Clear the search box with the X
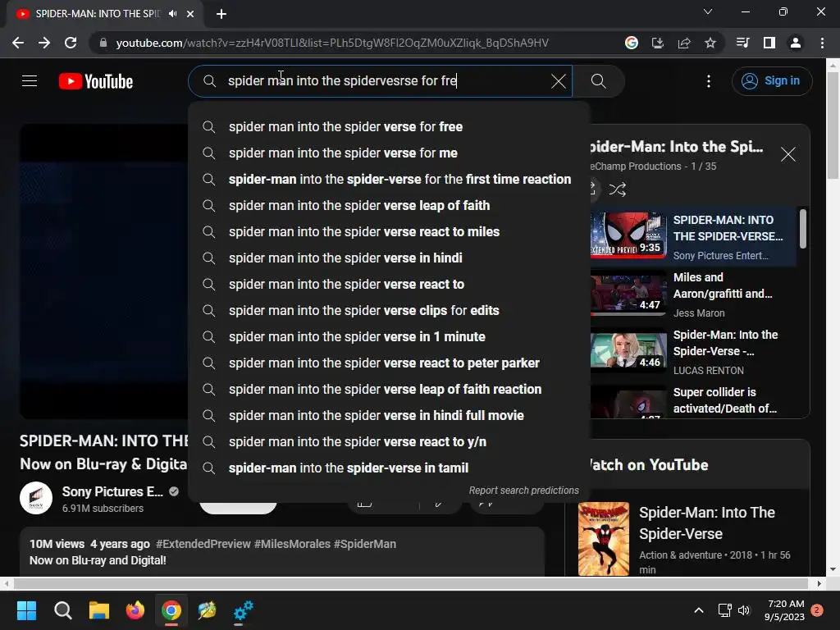 [x=558, y=81]
